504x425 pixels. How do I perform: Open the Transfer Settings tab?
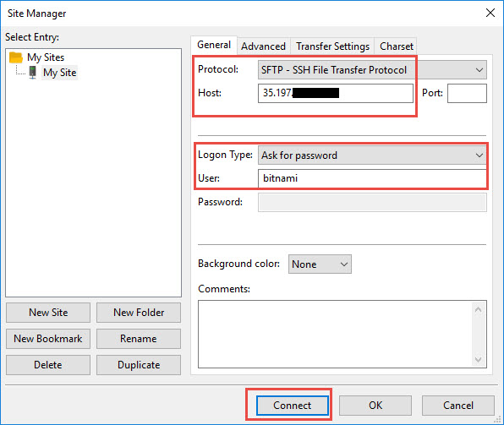pos(332,46)
